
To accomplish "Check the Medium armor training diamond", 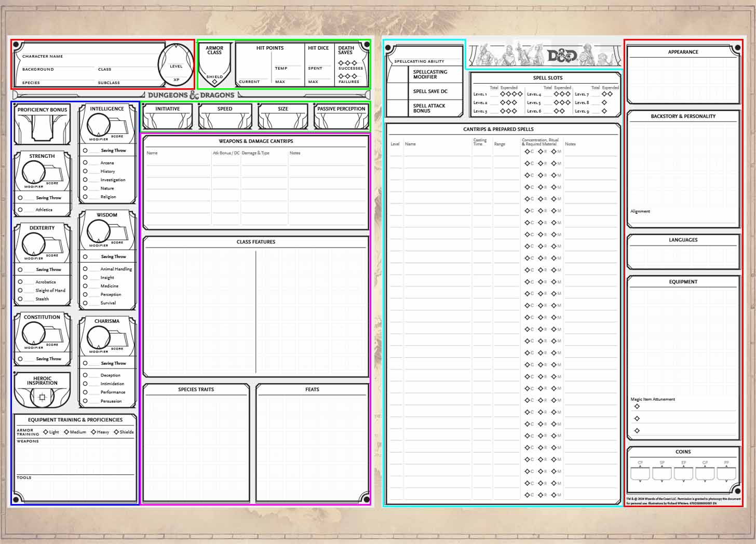I will (66, 432).
